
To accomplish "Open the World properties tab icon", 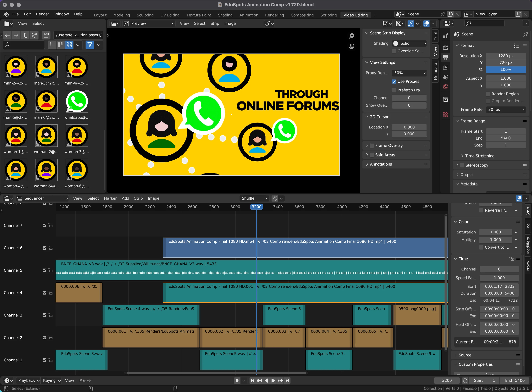I will coord(445,87).
